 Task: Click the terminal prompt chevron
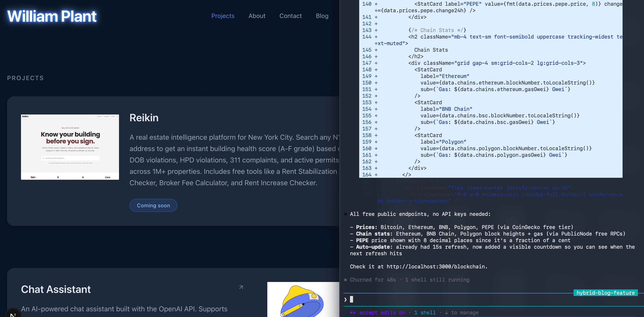tap(345, 299)
